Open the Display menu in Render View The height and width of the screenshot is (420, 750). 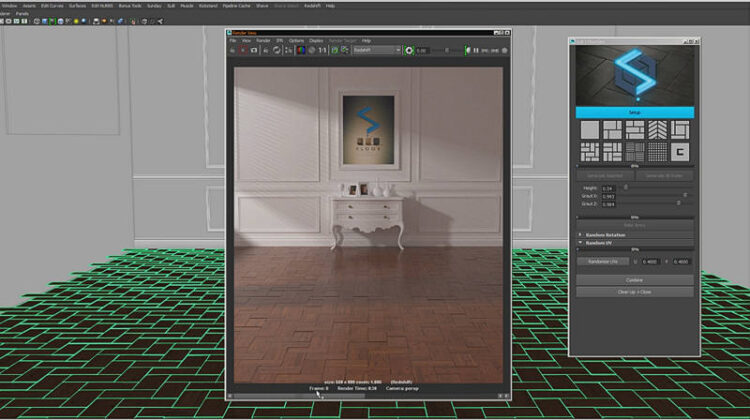(x=316, y=41)
